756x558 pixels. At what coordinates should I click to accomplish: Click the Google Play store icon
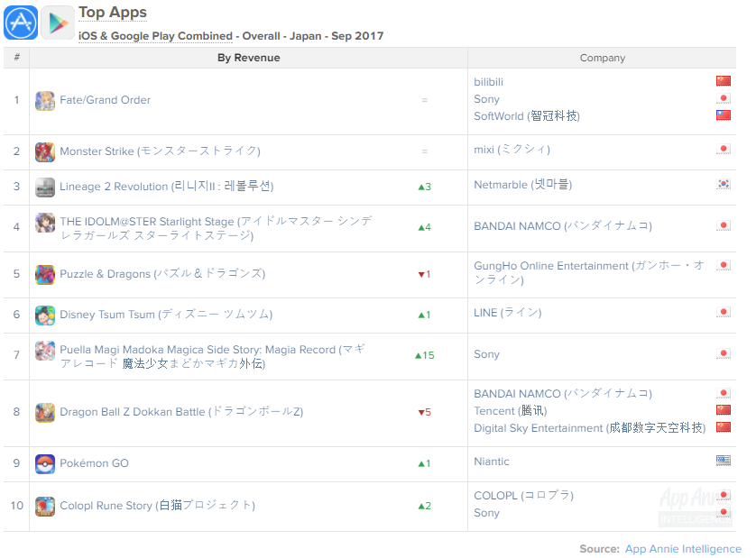click(58, 23)
